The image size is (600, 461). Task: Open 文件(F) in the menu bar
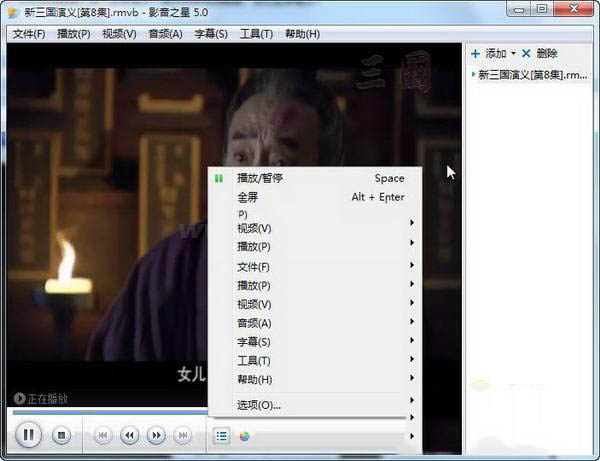point(29,34)
